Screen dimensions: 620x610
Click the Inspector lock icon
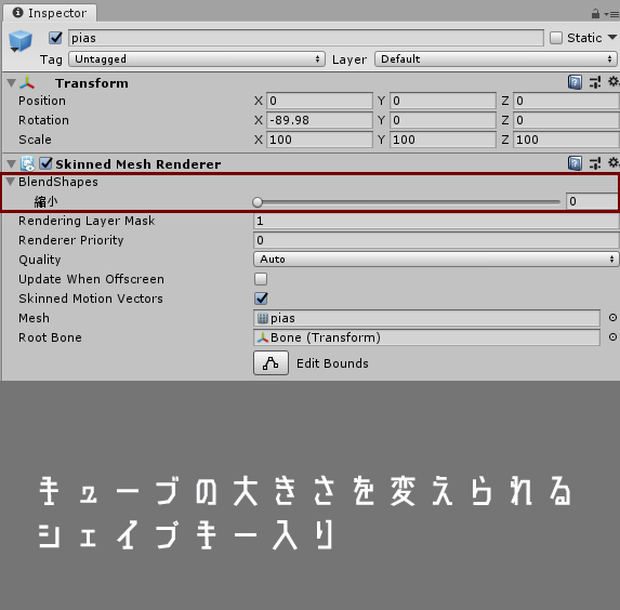(595, 14)
